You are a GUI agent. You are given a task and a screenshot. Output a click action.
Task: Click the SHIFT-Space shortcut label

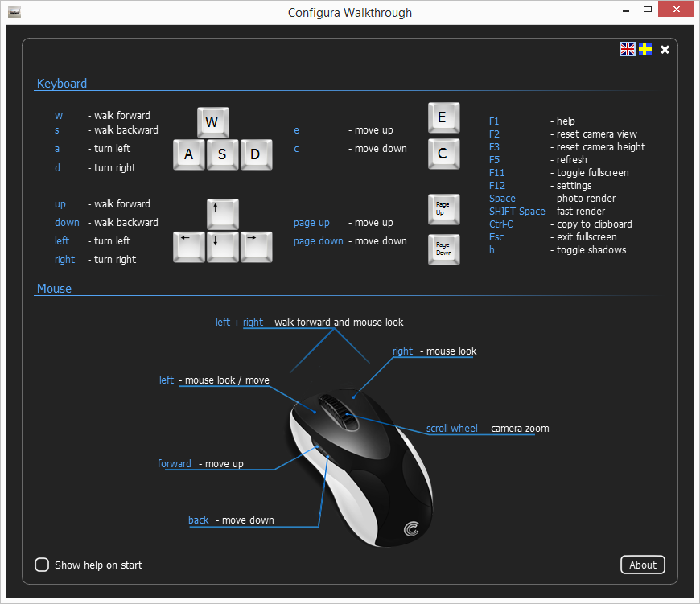pos(517,212)
